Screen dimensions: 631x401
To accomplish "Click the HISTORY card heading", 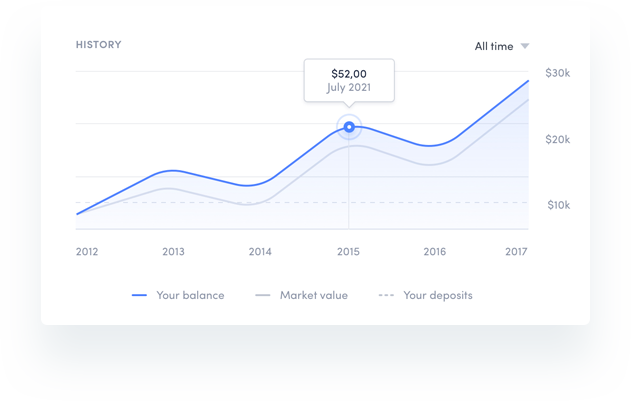I will click(99, 45).
